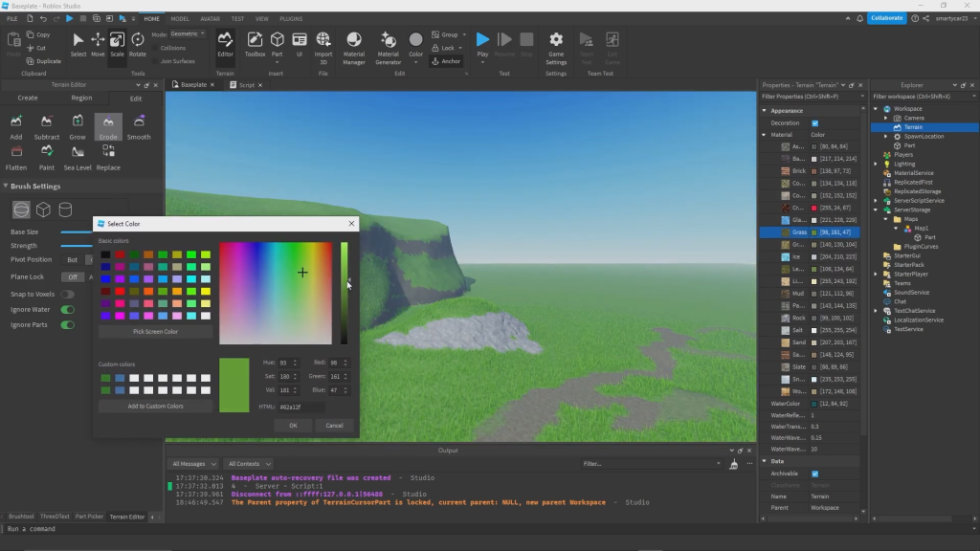Select the Erode terrain tool
Viewport: 980px width, 551px height.
click(x=108, y=127)
